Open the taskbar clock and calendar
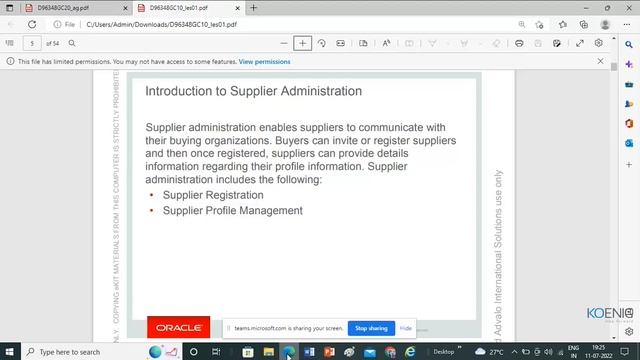 (x=598, y=351)
